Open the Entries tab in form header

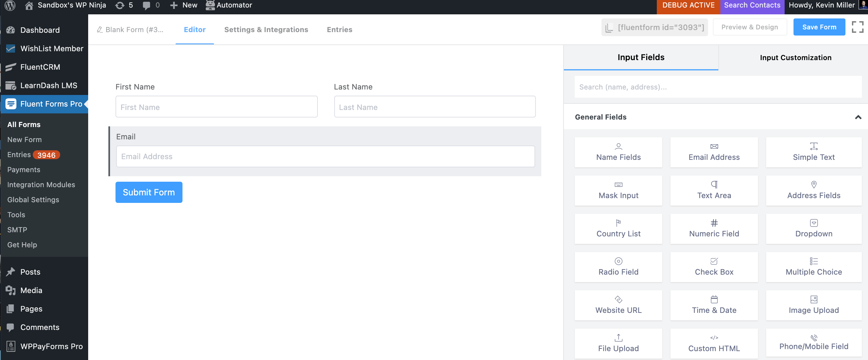point(339,30)
